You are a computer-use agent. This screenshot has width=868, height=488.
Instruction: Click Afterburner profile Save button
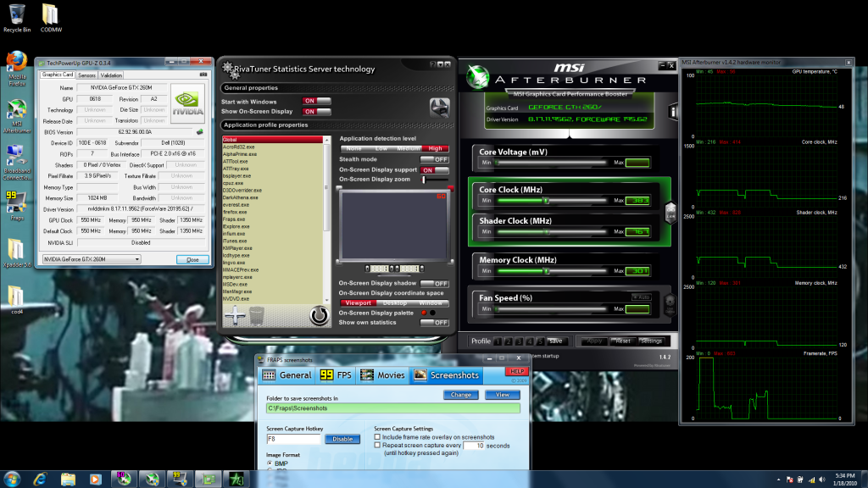554,341
